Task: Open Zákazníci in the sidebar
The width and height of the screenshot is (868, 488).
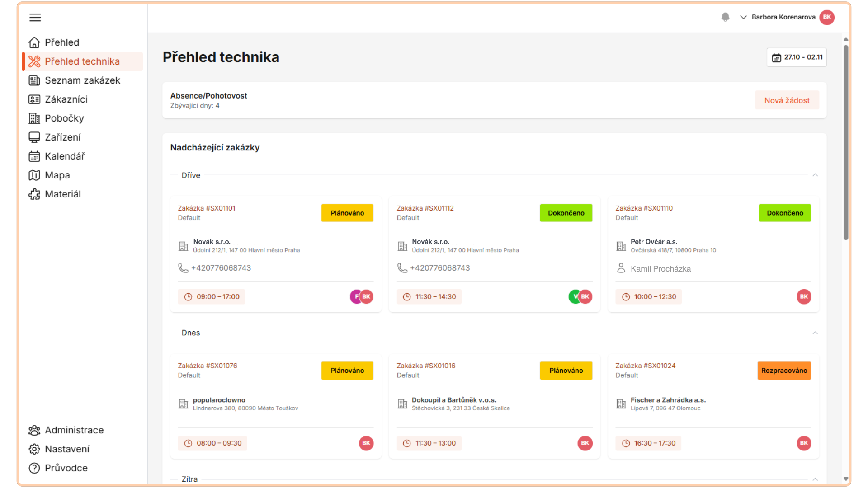Action: pos(66,99)
